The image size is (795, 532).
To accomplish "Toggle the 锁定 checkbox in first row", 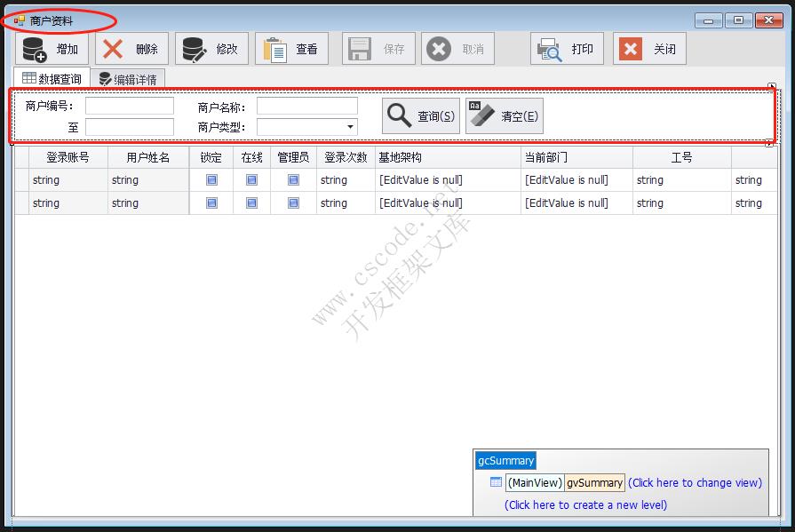I will (211, 179).
